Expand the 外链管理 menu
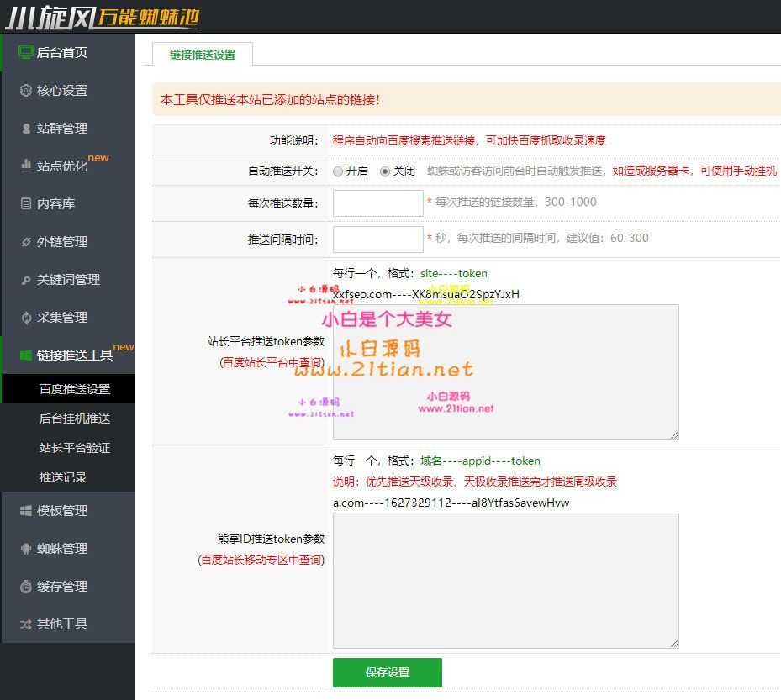The width and height of the screenshot is (781, 700). 68,241
